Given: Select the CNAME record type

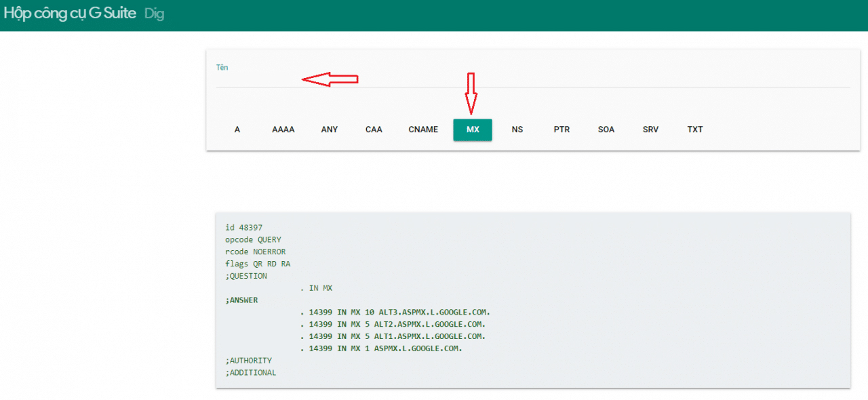Looking at the screenshot, I should point(423,129).
